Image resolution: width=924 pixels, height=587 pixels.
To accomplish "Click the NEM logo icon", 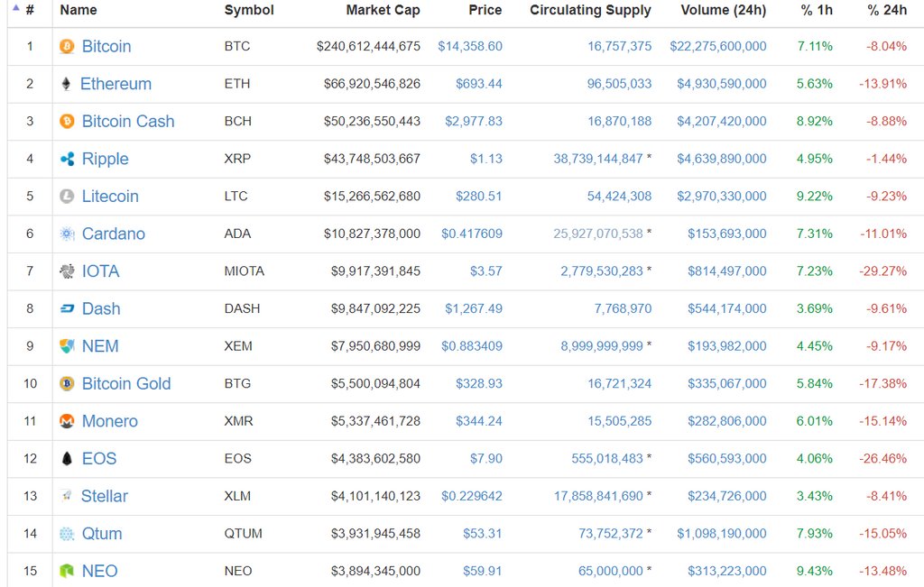I will 67,346.
